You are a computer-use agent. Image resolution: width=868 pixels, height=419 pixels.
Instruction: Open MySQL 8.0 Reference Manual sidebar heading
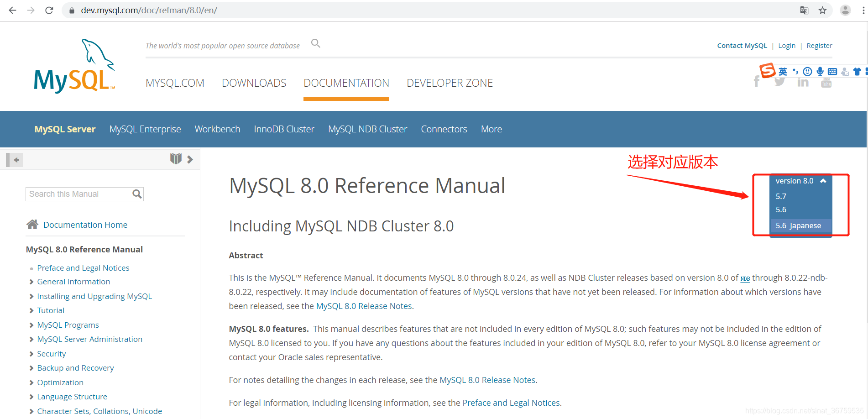click(x=84, y=249)
